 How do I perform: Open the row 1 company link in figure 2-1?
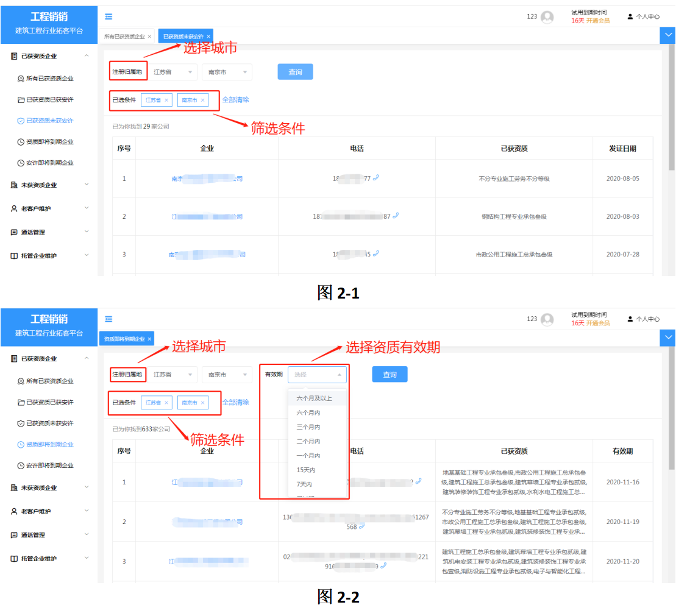(207, 179)
